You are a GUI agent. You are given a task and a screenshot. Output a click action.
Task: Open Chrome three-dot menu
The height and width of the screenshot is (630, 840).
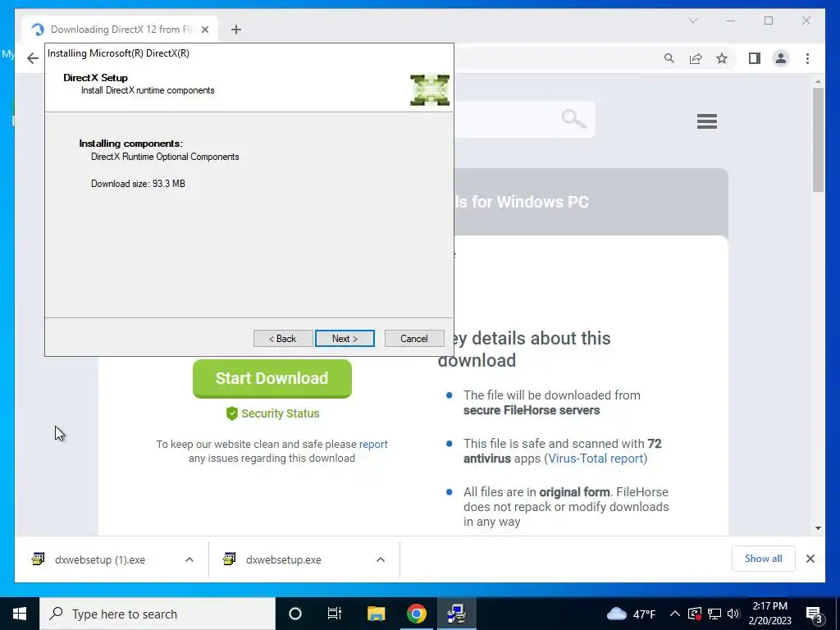pos(807,58)
